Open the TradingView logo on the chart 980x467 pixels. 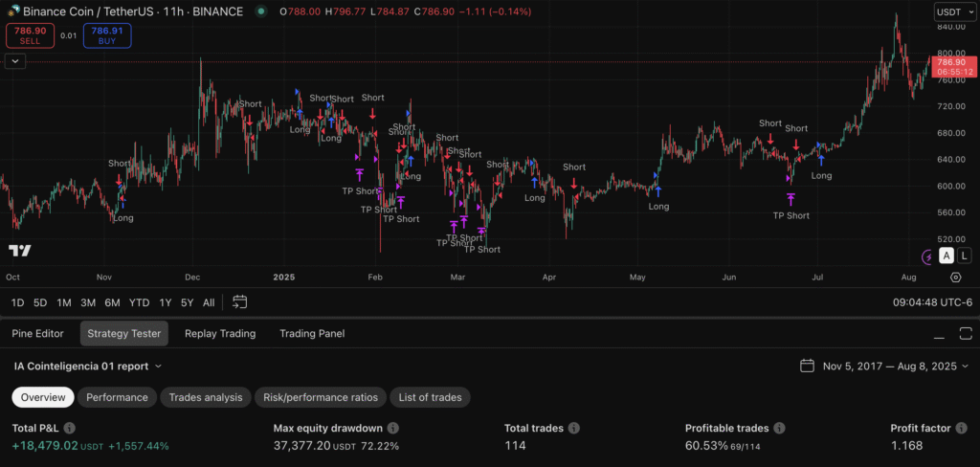(20, 251)
